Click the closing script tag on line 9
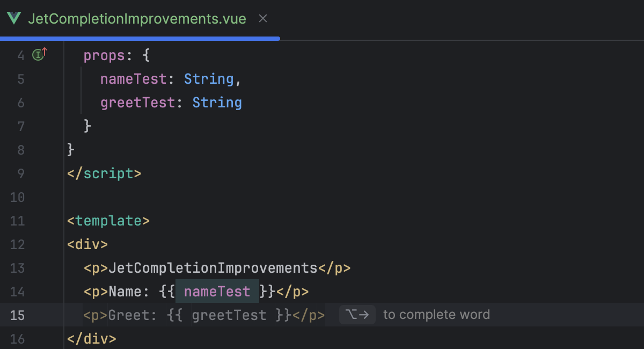This screenshot has height=349, width=644. click(104, 173)
